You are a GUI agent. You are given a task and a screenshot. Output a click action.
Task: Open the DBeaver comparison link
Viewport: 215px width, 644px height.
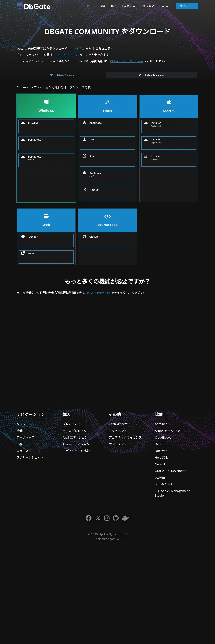coord(161,451)
